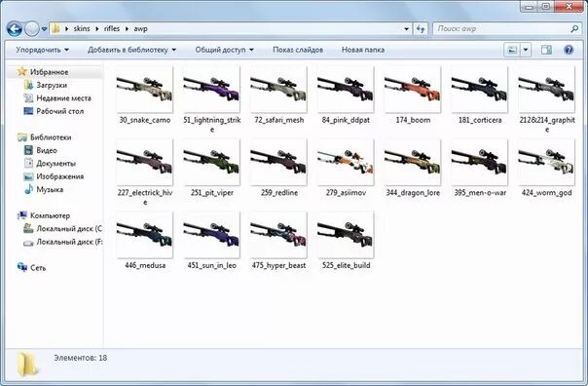Image resolution: width=588 pixels, height=386 pixels.
Task: Select Библиотеки in navigation pane
Action: [51, 137]
